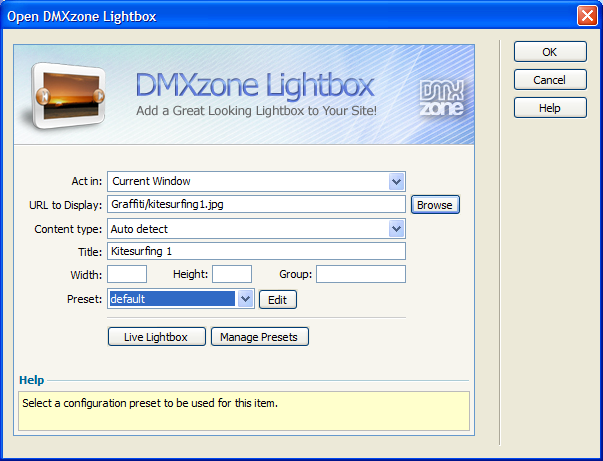Close the Open DMXzone Lightbox dialog

click(587, 16)
